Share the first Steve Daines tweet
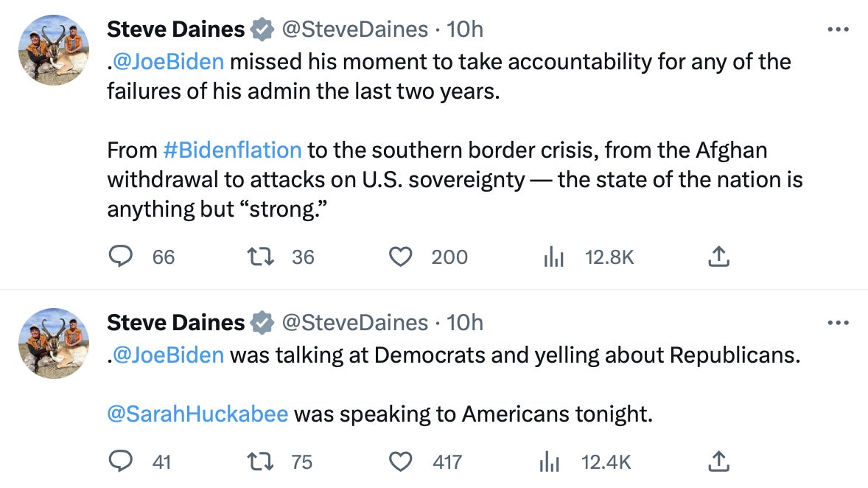 click(718, 257)
